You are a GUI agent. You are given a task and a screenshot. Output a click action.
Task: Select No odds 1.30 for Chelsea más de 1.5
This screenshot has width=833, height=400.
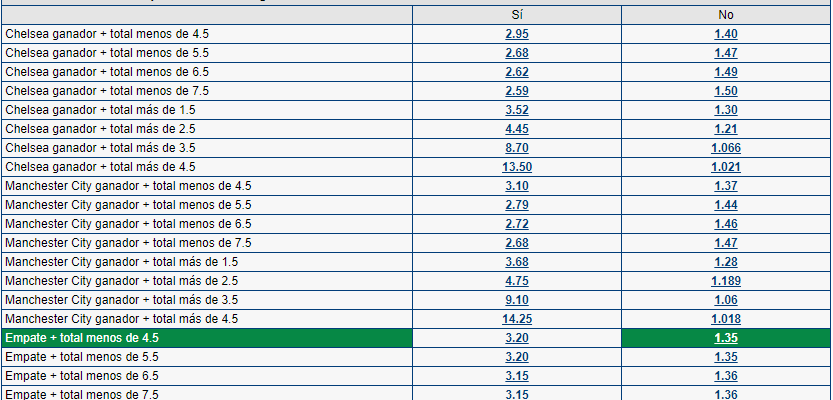(x=726, y=110)
